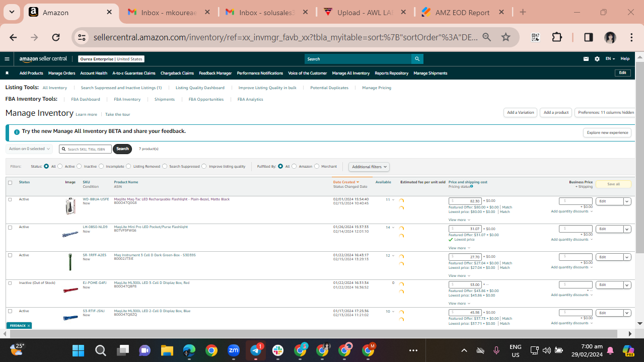Select the Active status radio filter
This screenshot has height=362, width=644.
pos(60,166)
